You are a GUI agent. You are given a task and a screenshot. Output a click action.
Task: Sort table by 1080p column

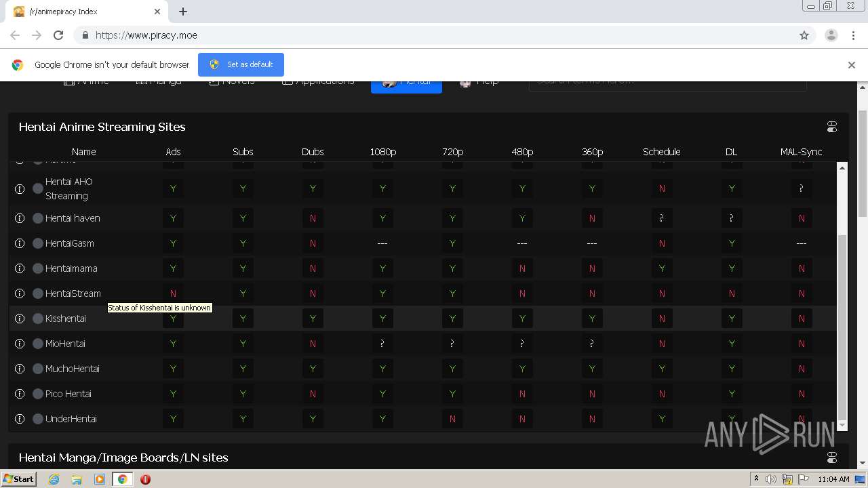(382, 152)
